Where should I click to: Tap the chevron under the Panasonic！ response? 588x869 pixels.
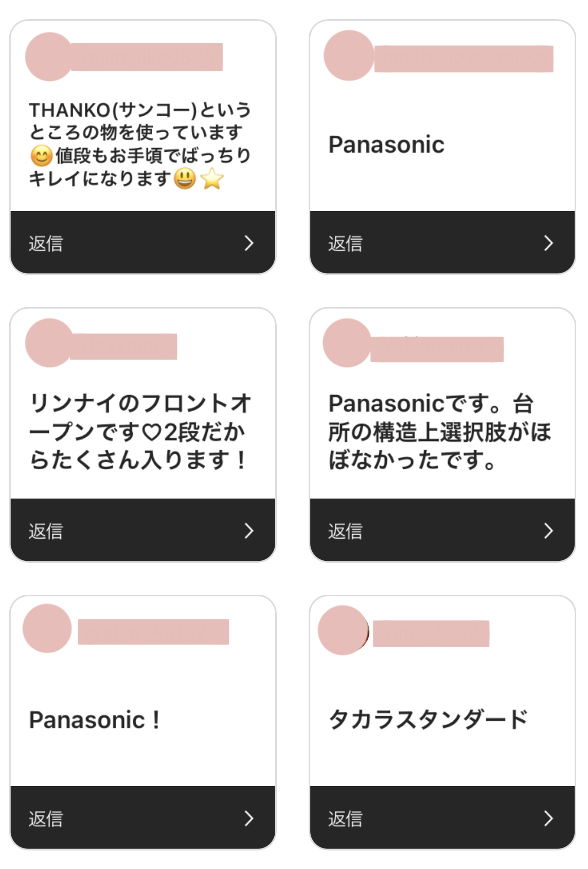point(249,818)
